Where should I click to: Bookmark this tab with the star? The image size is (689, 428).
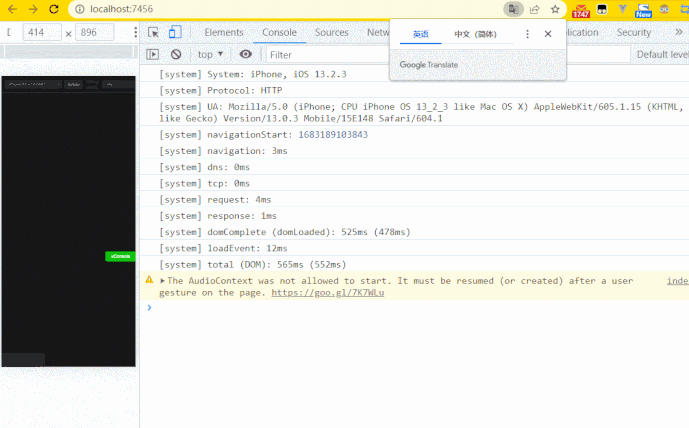(555, 9)
